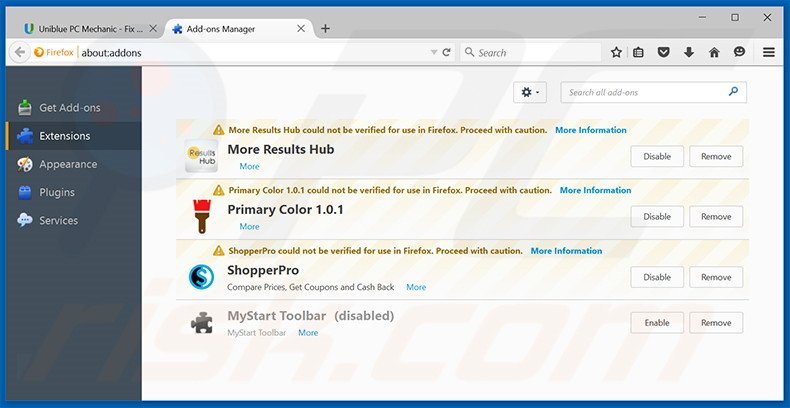This screenshot has width=790, height=408.
Task: Open the Hello chat smiley icon
Action: pos(739,52)
